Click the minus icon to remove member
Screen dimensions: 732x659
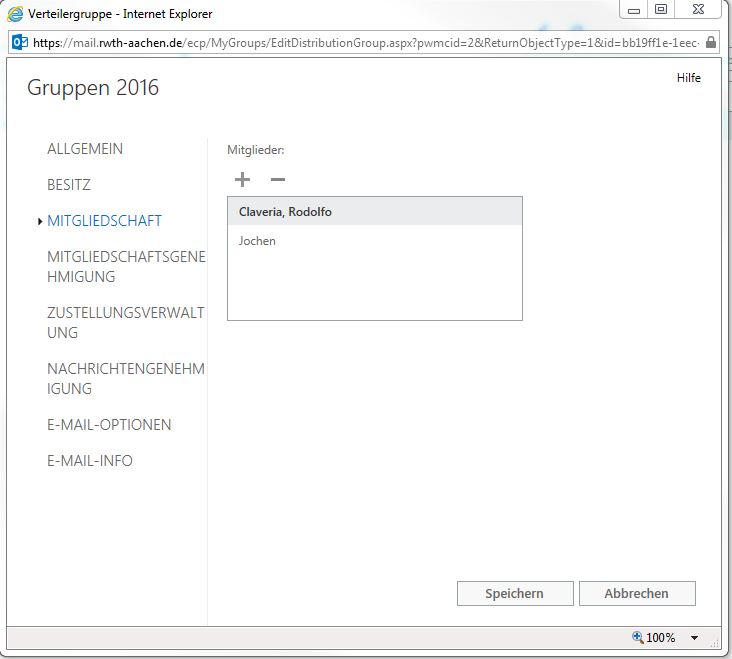pyautogui.click(x=278, y=180)
